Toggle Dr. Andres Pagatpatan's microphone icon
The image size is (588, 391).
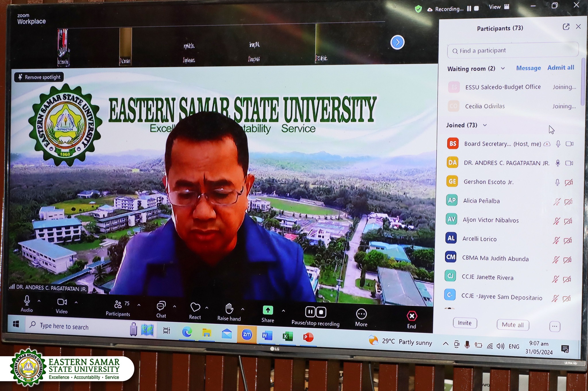(558, 163)
